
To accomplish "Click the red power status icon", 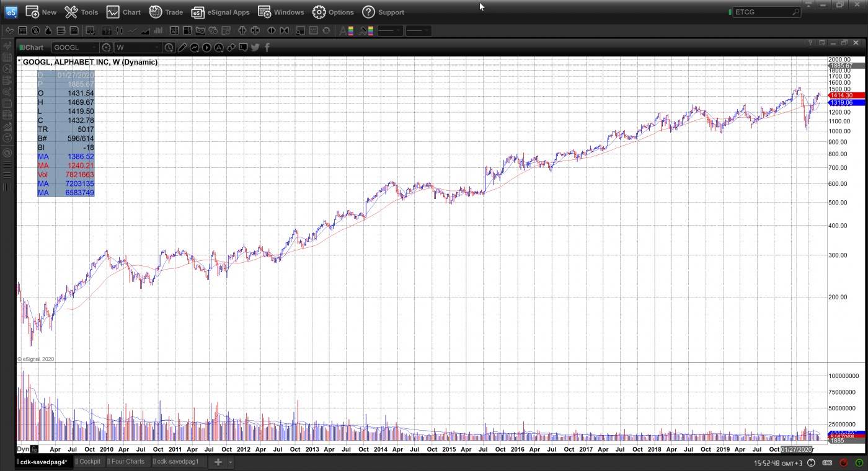I will (844, 463).
